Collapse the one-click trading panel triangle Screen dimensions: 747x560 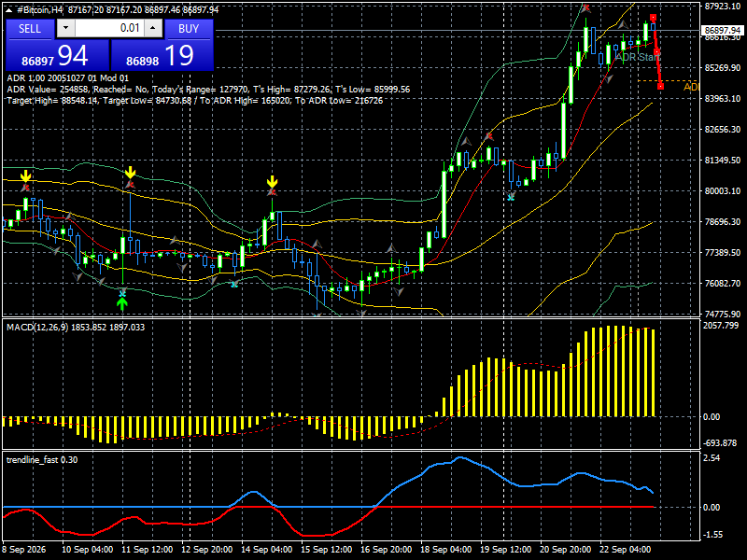point(9,9)
